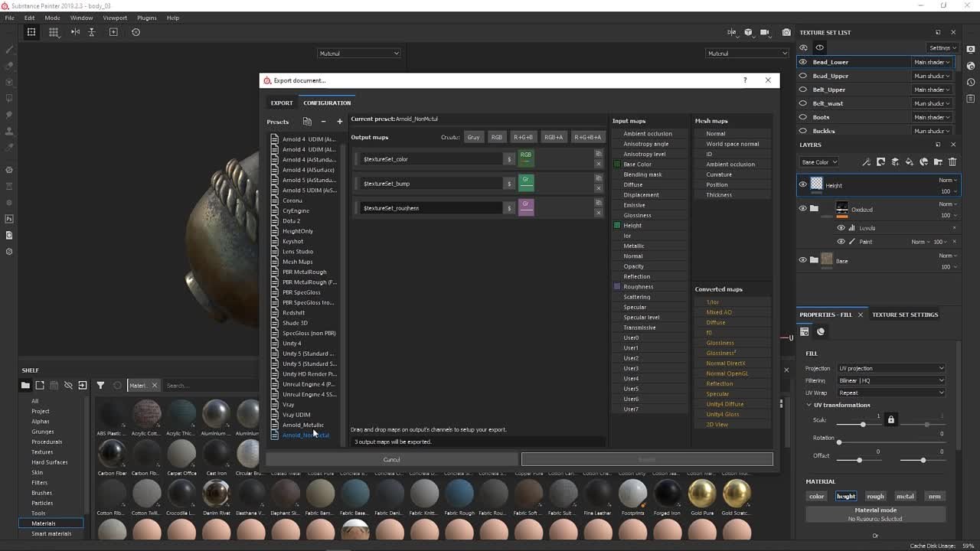Click the Cancel button in export dialog
Image resolution: width=980 pixels, height=551 pixels.
tap(391, 459)
